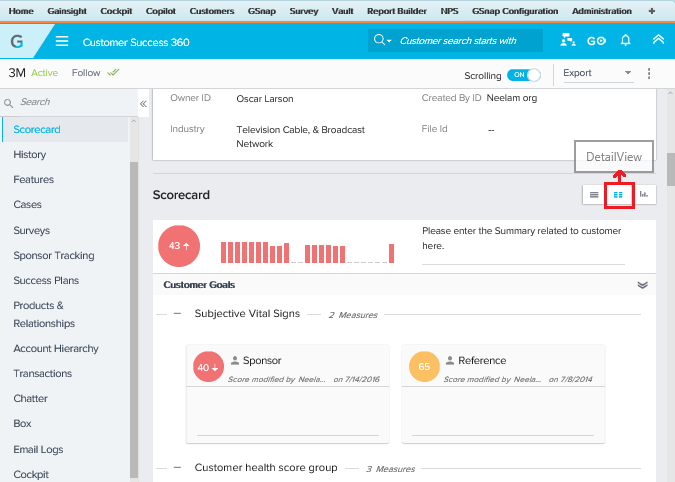Image resolution: width=675 pixels, height=482 pixels.
Task: Click the score history bar chart
Action: pyautogui.click(x=307, y=253)
